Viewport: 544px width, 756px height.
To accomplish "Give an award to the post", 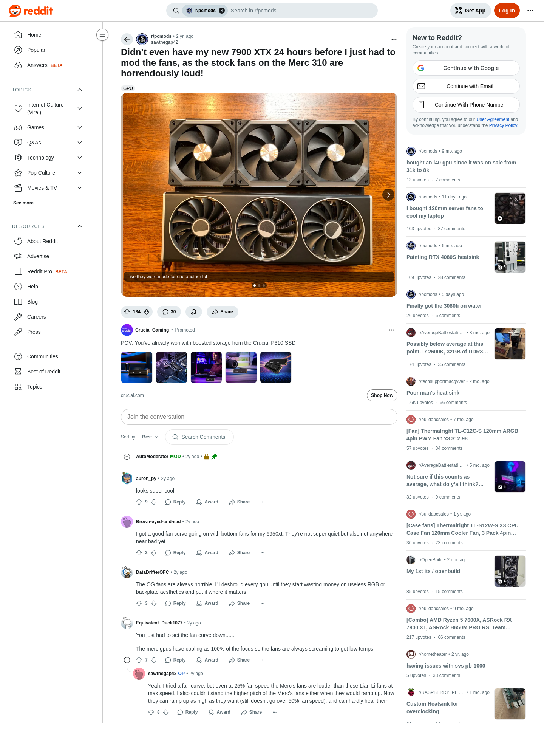I will (194, 312).
